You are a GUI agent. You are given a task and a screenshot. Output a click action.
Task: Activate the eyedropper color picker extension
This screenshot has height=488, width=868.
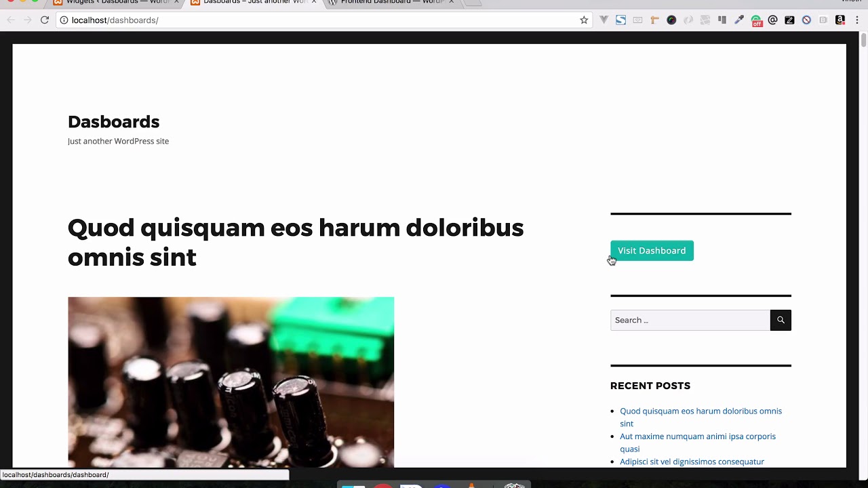pyautogui.click(x=739, y=20)
